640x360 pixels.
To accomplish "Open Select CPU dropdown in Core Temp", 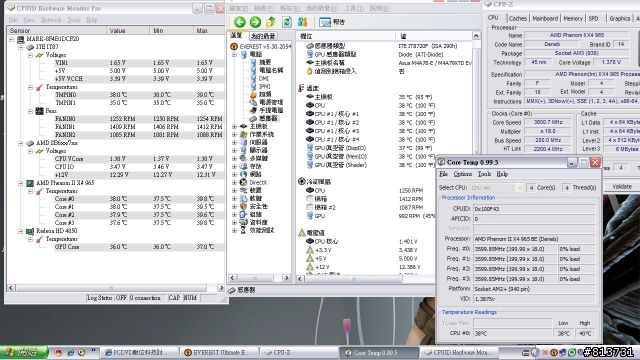I will click(520, 188).
